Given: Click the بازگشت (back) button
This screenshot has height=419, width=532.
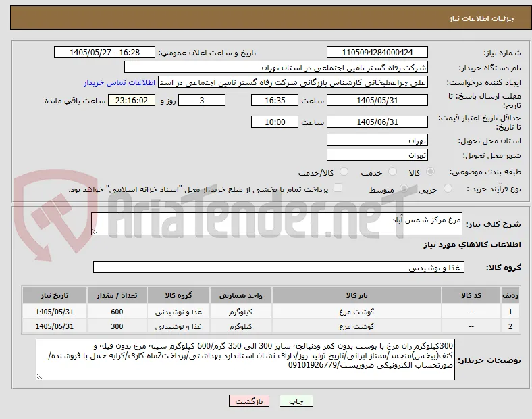Looking at the screenshot, I should click(x=249, y=401).
